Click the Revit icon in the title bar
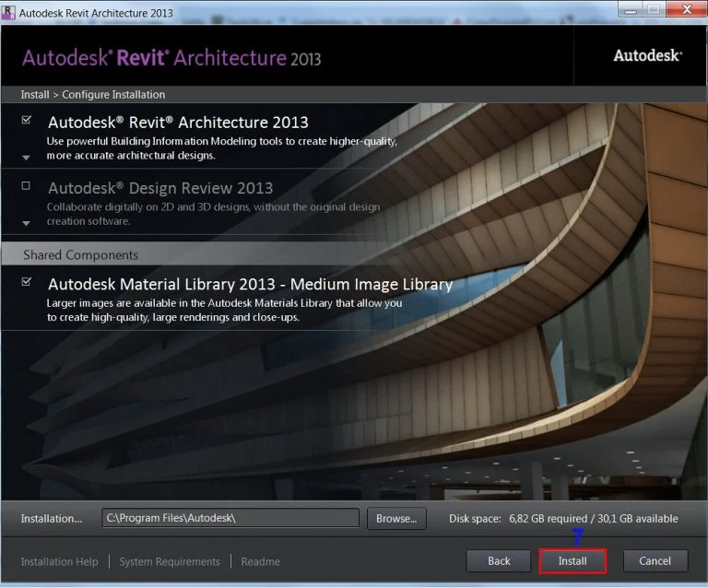Image resolution: width=708 pixels, height=588 pixels. [x=9, y=11]
